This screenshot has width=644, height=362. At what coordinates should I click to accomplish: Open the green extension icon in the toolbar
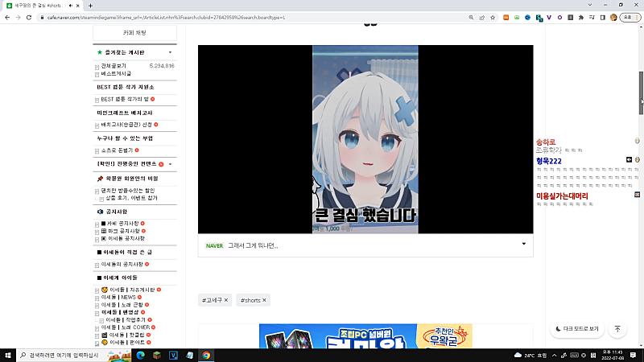click(x=517, y=18)
